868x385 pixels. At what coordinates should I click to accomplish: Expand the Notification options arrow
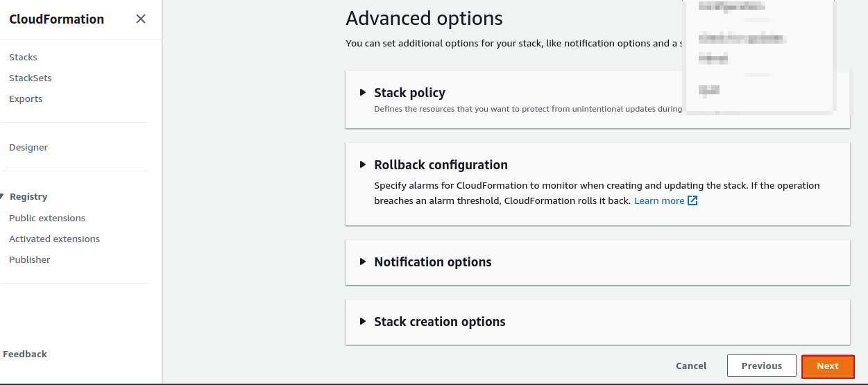(x=362, y=262)
